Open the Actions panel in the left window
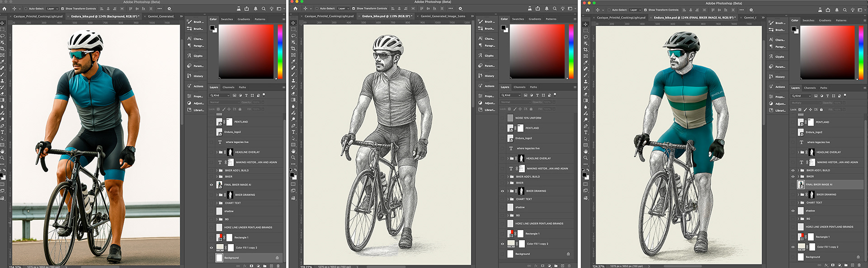The height and width of the screenshot is (268, 868). click(195, 86)
